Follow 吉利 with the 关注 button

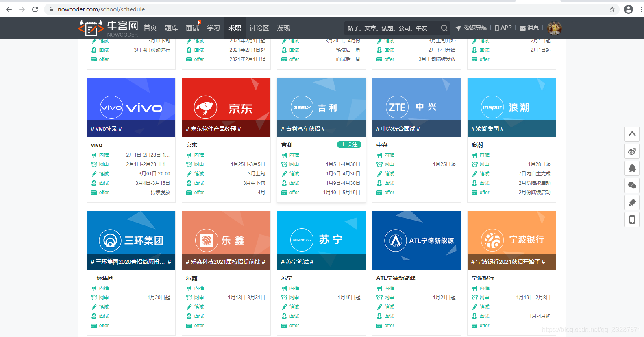coord(349,144)
